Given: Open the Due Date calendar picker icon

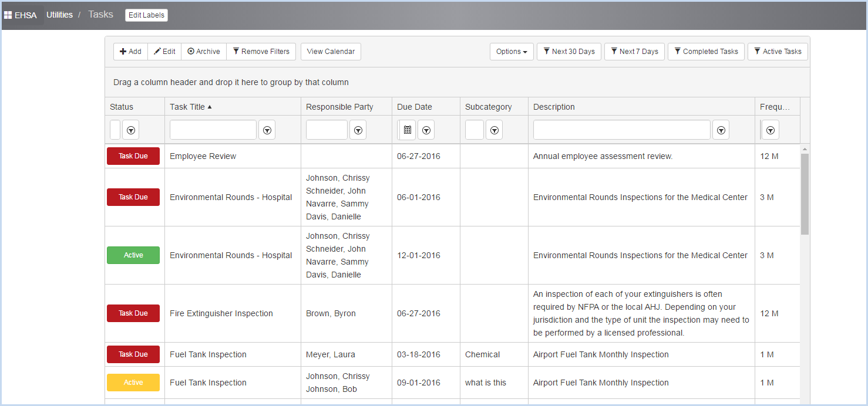Looking at the screenshot, I should pos(407,129).
